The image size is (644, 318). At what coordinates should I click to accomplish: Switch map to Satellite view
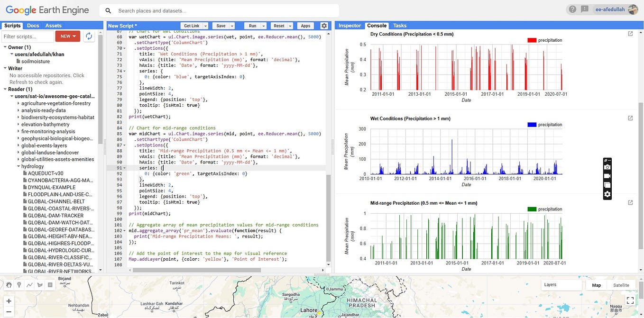point(621,285)
